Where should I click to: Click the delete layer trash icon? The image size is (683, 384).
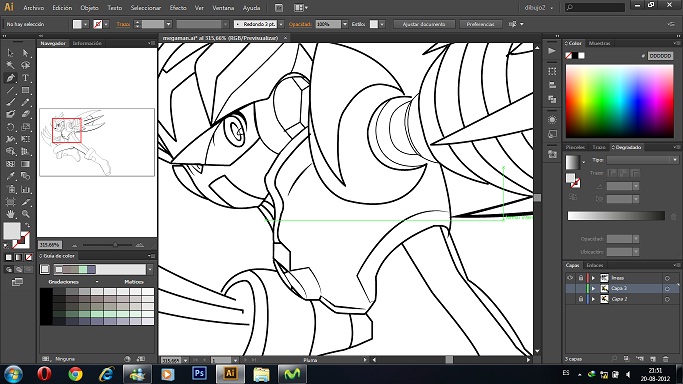click(666, 359)
